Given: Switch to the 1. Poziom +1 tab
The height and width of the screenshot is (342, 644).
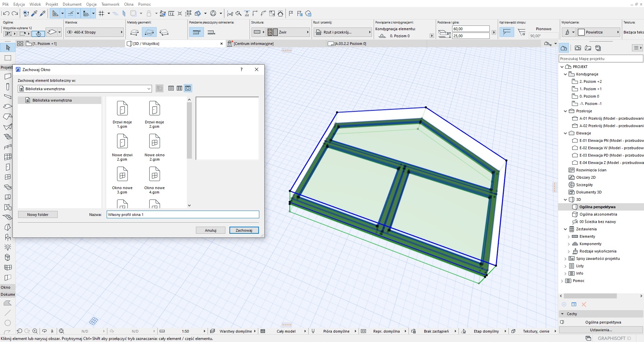Looking at the screenshot, I should tap(75, 44).
